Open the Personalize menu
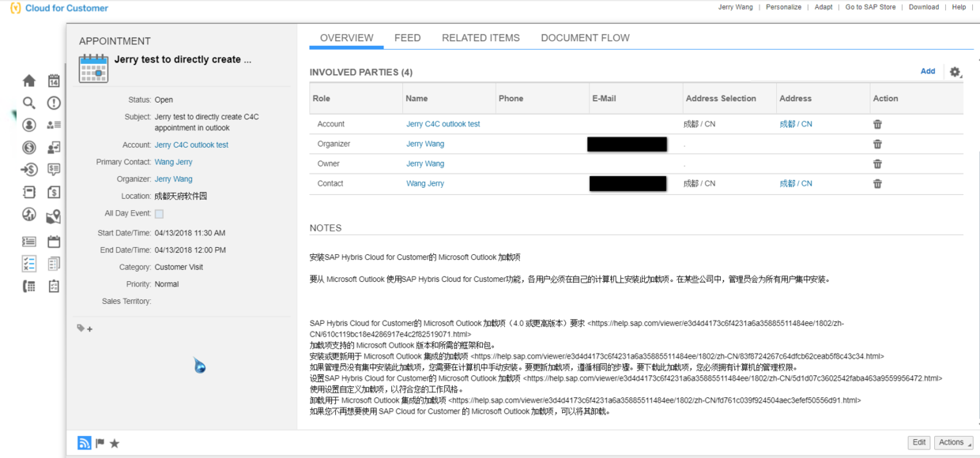 click(x=783, y=7)
